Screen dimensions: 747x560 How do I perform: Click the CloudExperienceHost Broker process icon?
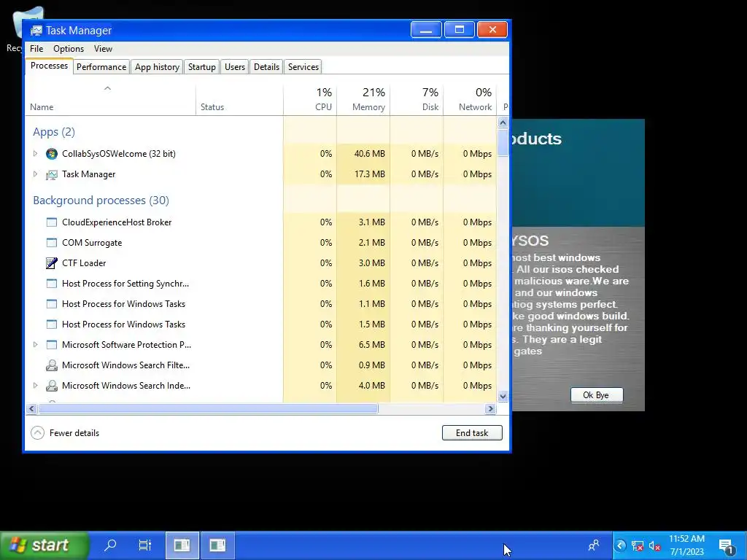click(x=52, y=222)
